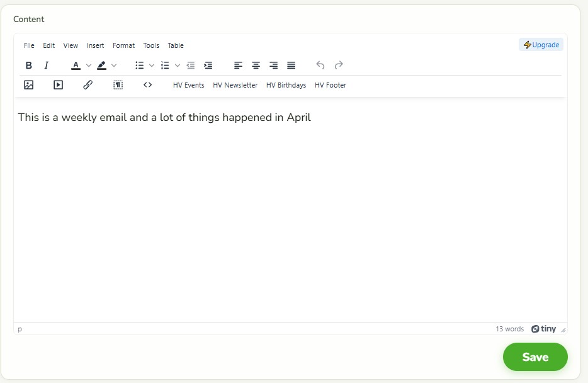Align text to the right

273,66
